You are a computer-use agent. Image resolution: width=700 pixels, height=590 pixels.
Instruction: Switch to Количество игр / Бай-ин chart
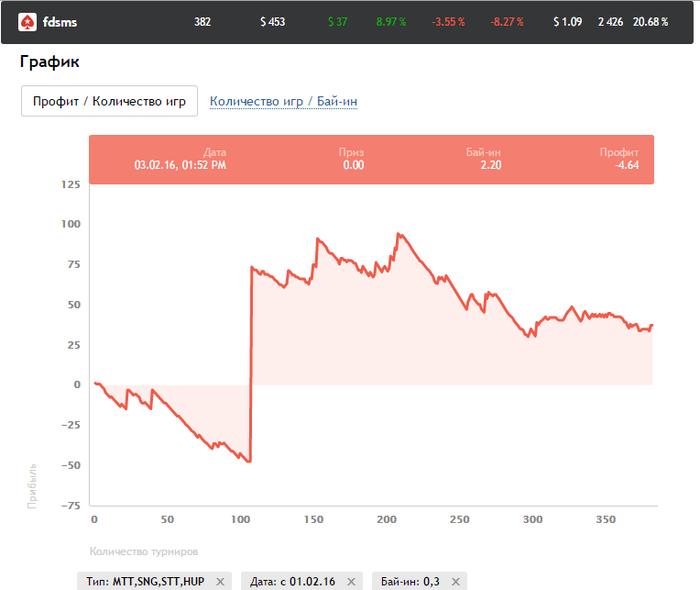click(283, 101)
